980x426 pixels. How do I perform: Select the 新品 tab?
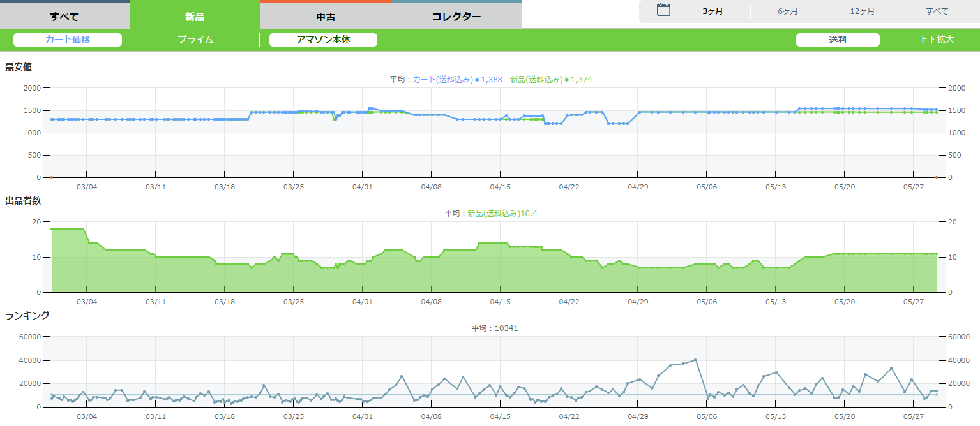click(x=195, y=17)
